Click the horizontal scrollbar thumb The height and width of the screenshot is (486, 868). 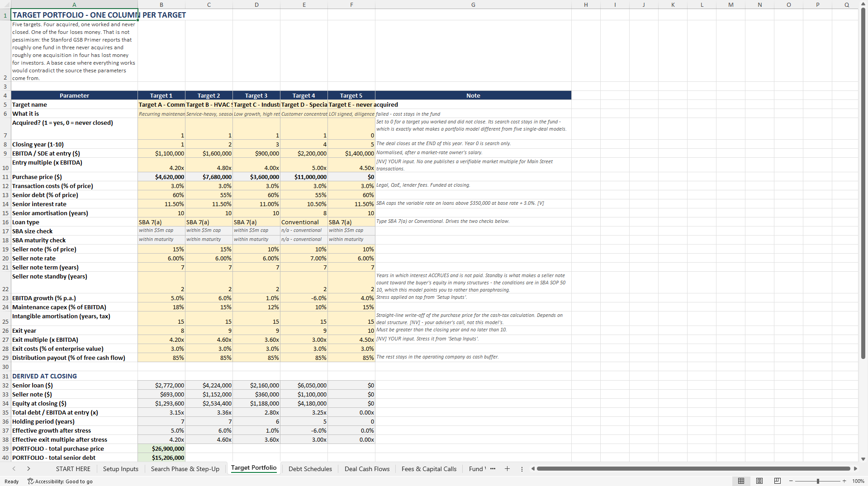point(693,469)
